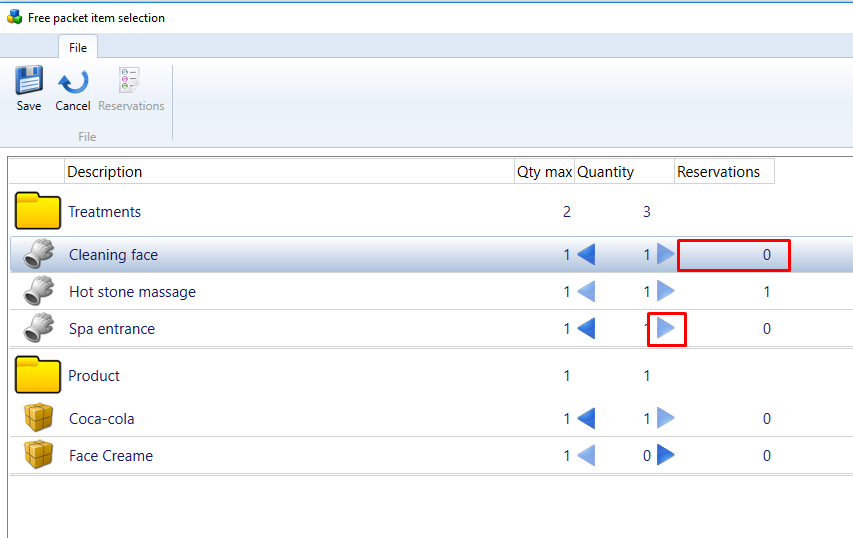The image size is (853, 538).
Task: Select the Coca-cola row text
Action: pyautogui.click(x=102, y=419)
